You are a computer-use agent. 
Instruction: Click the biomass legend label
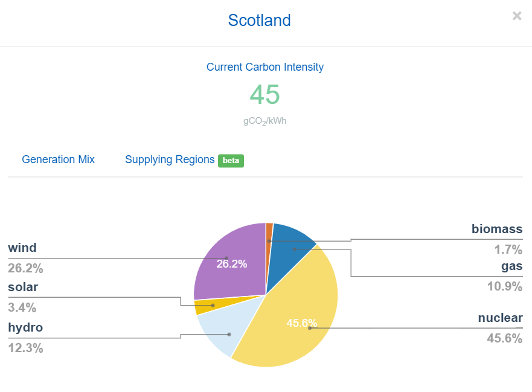[497, 229]
